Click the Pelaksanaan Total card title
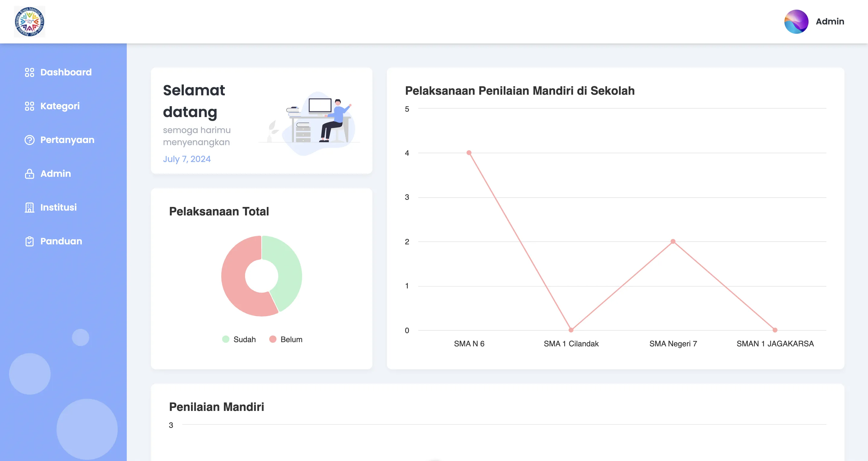Screen dimensions: 868x461 pyautogui.click(x=219, y=211)
